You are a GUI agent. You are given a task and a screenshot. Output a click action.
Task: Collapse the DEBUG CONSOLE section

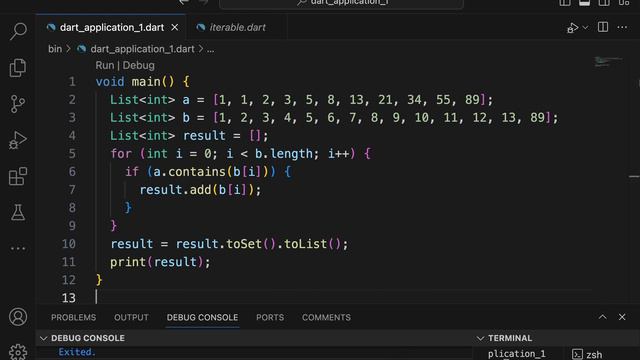44,338
